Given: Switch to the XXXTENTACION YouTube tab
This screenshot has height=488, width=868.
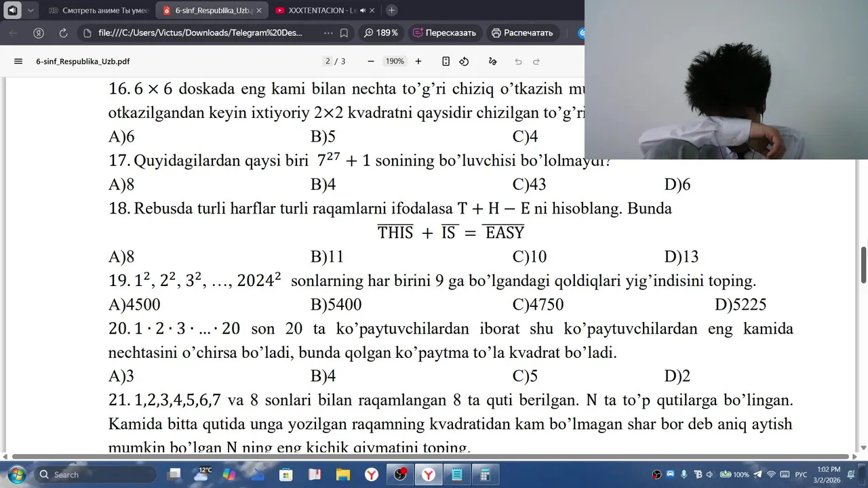Looking at the screenshot, I should (325, 10).
